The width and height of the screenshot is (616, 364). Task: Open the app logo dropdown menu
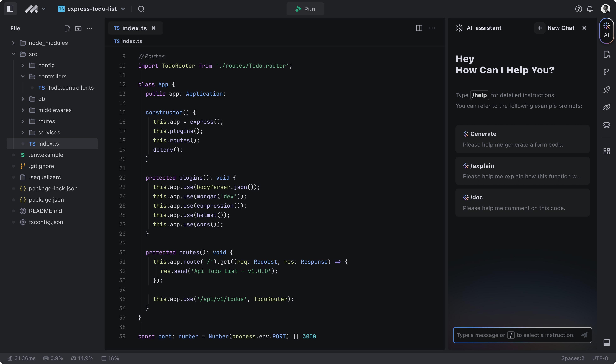pos(36,9)
